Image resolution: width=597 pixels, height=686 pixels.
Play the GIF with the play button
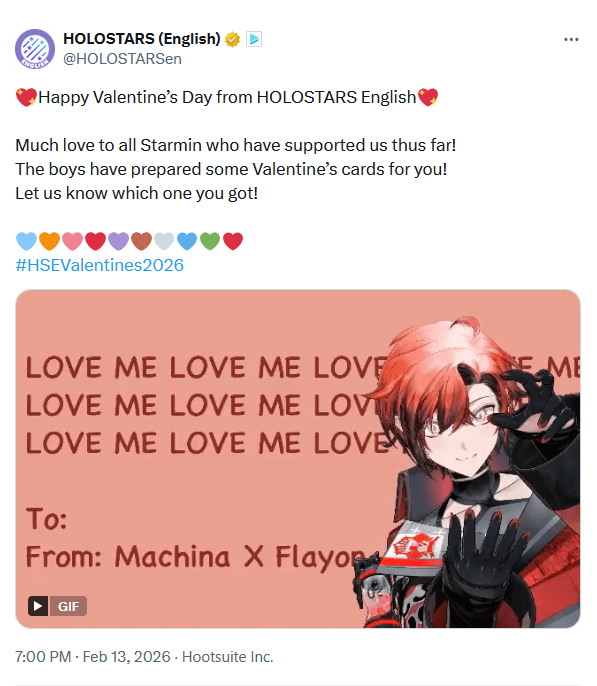[38, 606]
